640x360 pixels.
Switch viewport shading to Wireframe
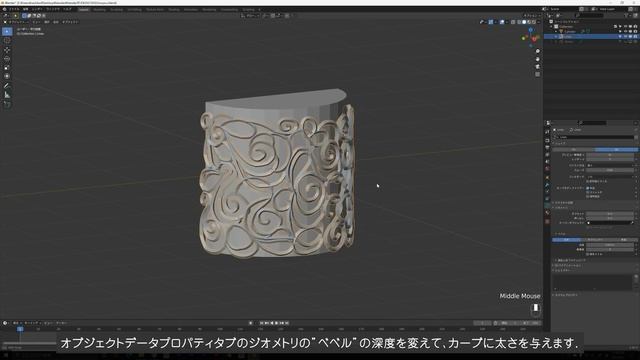[x=519, y=22]
